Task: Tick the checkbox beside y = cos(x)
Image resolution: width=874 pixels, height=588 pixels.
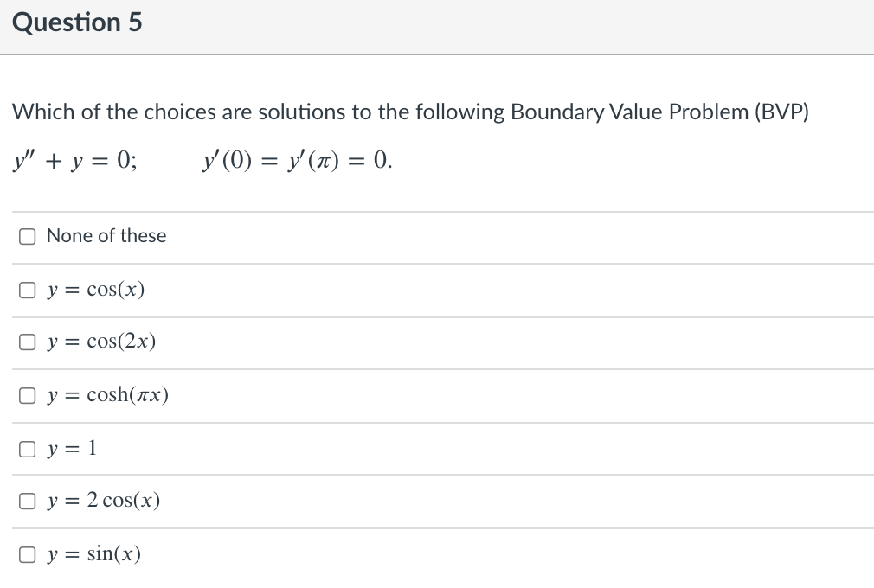Action: point(28,290)
